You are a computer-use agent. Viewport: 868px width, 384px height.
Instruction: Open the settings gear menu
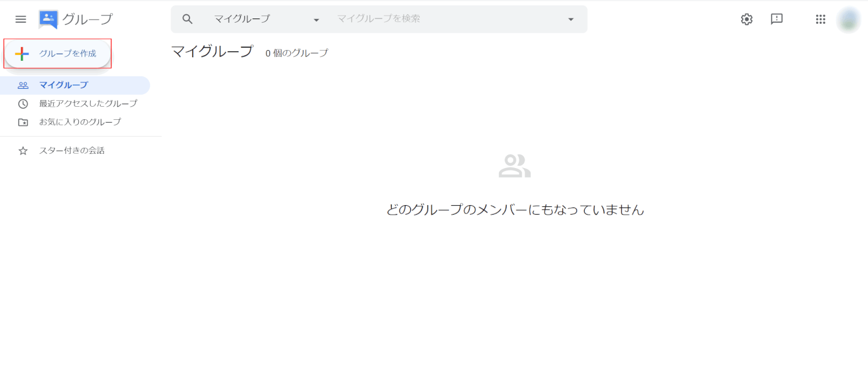[x=746, y=19]
